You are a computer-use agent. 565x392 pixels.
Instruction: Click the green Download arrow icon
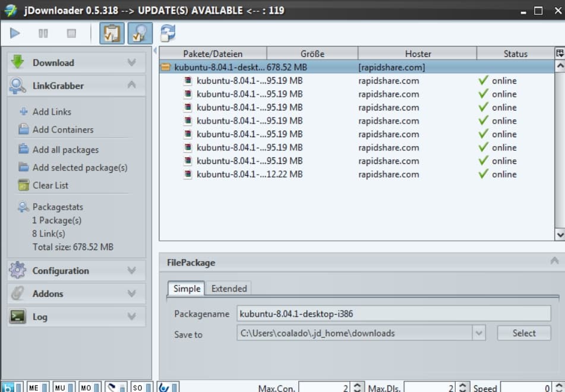coord(17,62)
